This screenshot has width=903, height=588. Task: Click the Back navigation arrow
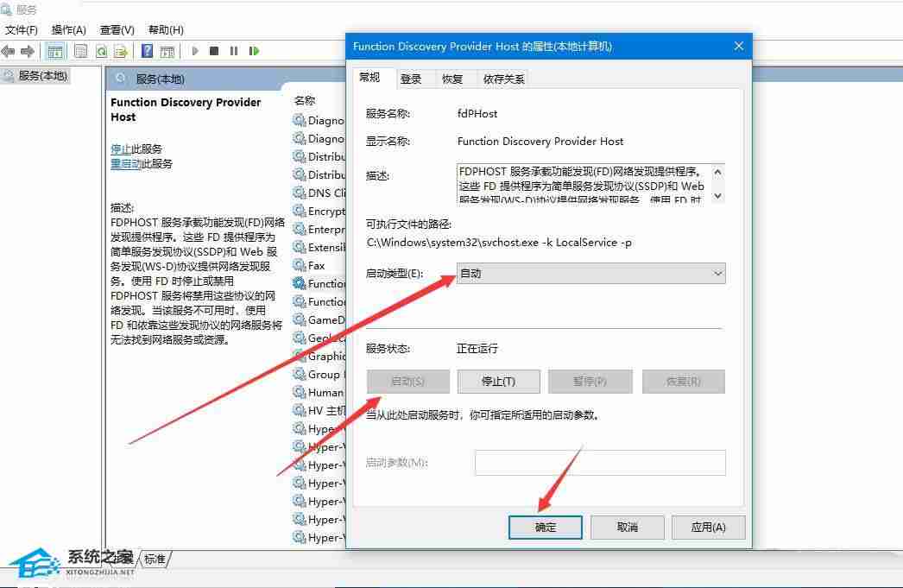pyautogui.click(x=9, y=50)
